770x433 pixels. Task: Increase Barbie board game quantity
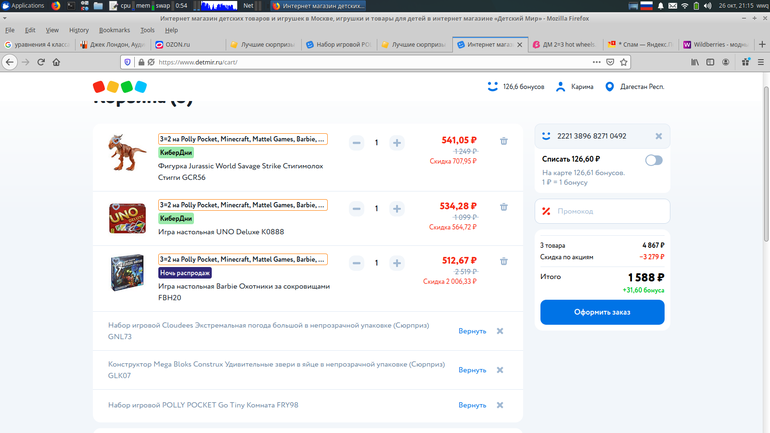coord(397,263)
